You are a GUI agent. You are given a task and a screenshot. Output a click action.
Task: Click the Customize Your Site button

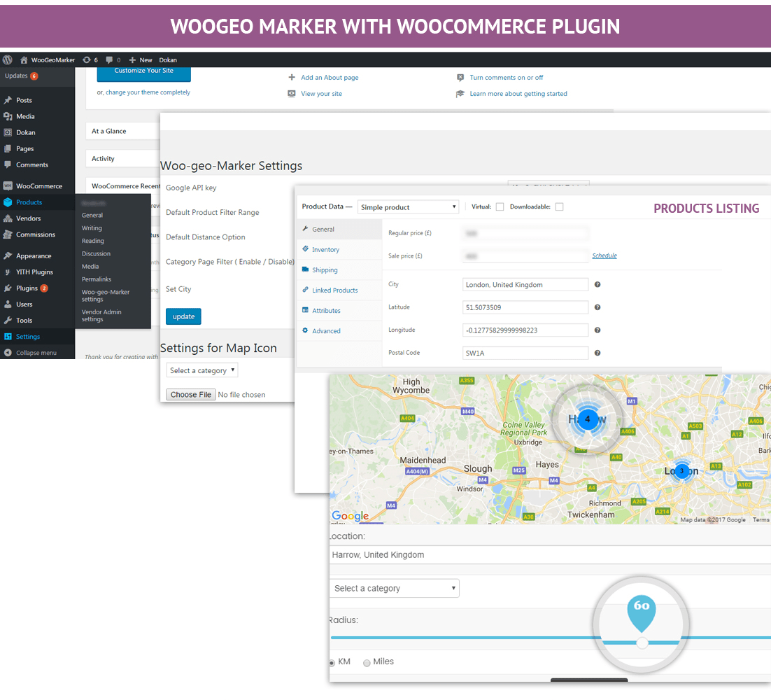tap(143, 73)
